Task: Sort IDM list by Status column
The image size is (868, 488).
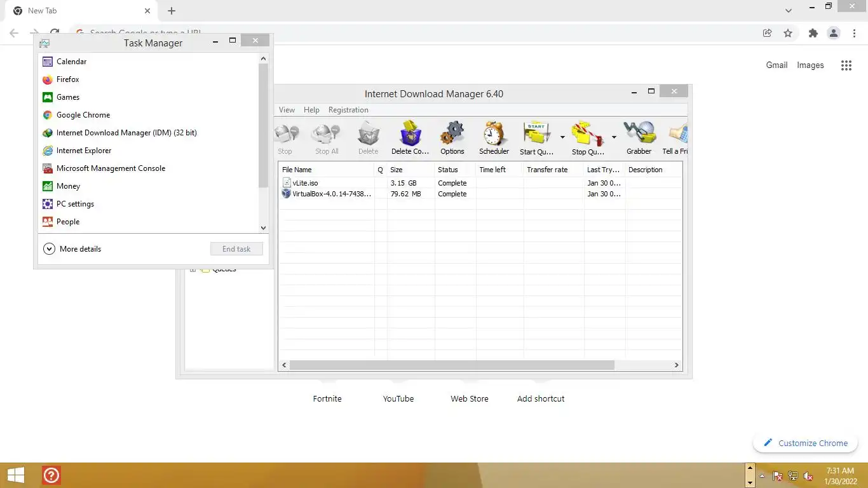Action: [456, 170]
